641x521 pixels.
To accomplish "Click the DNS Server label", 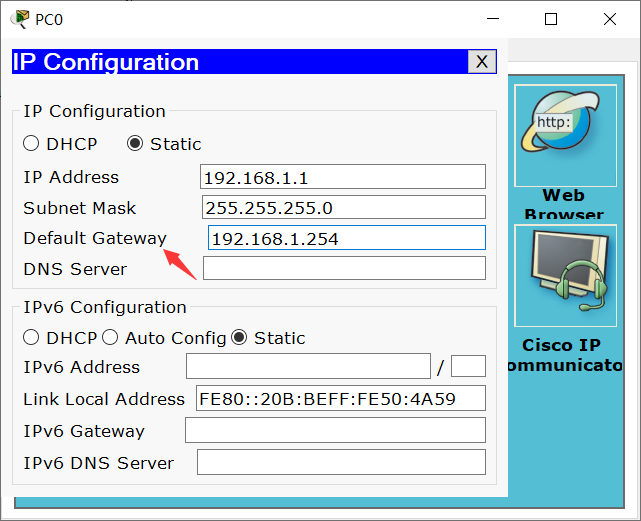I will tap(75, 269).
